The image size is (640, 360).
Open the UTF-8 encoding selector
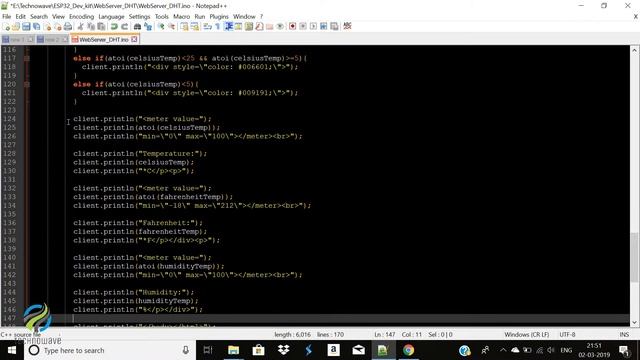tap(567, 334)
